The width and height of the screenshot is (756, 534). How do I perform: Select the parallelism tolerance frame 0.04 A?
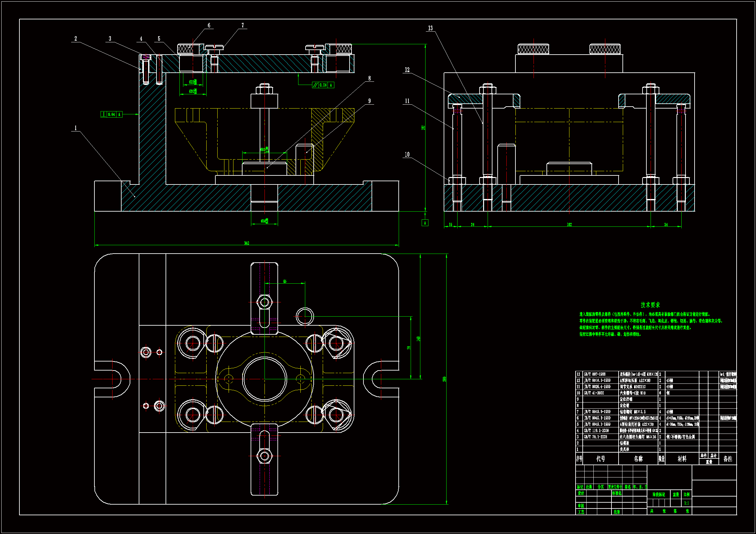coord(323,85)
